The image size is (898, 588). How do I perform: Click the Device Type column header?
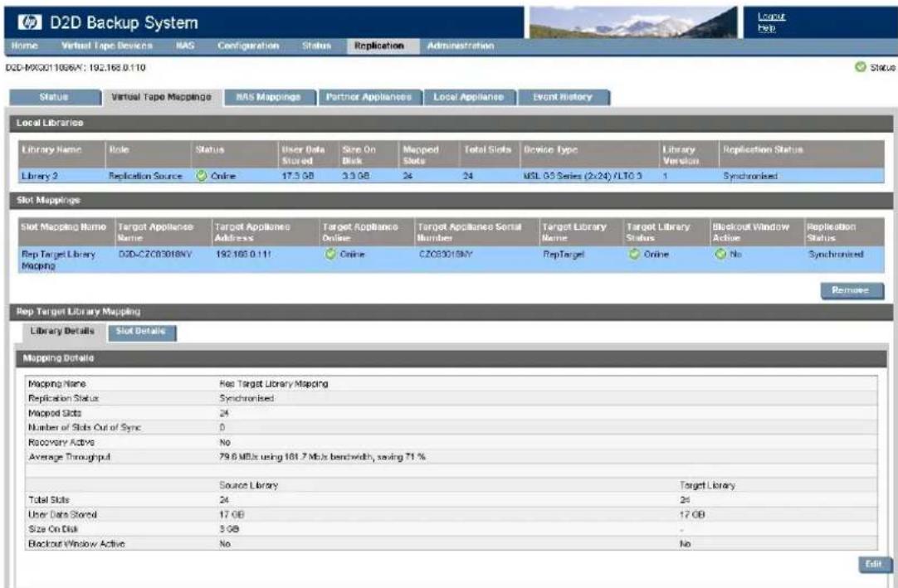click(549, 150)
